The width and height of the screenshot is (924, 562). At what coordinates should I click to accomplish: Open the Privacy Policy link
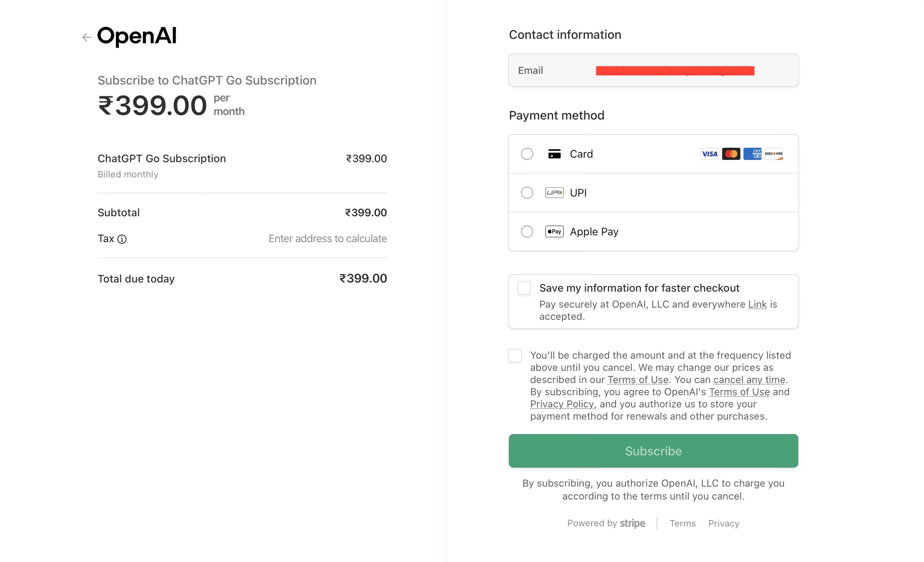[x=562, y=404]
